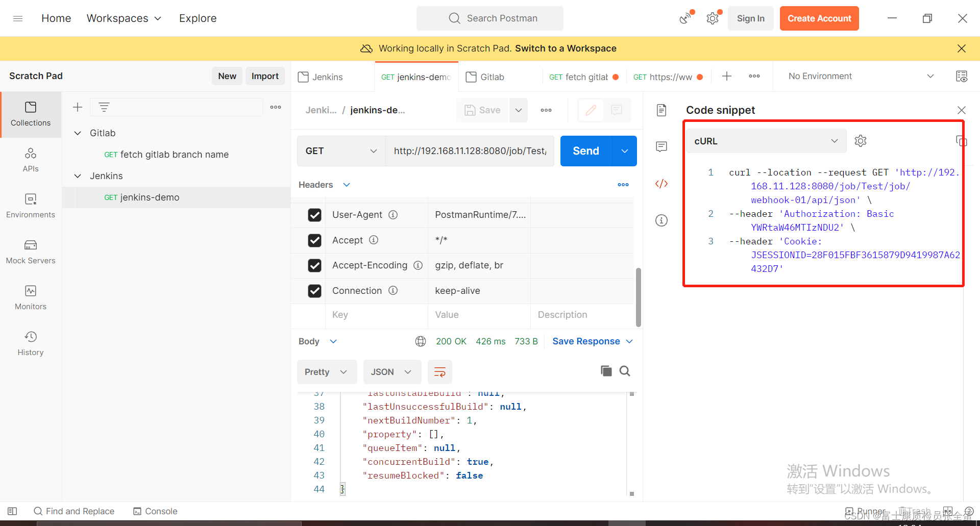Screen dimensions: 980x526
Task: Uncheck the Connection header
Action: (x=314, y=291)
